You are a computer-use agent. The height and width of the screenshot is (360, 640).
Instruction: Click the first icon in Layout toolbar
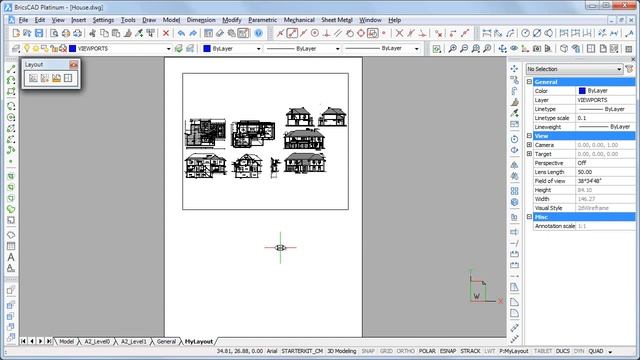click(x=33, y=78)
